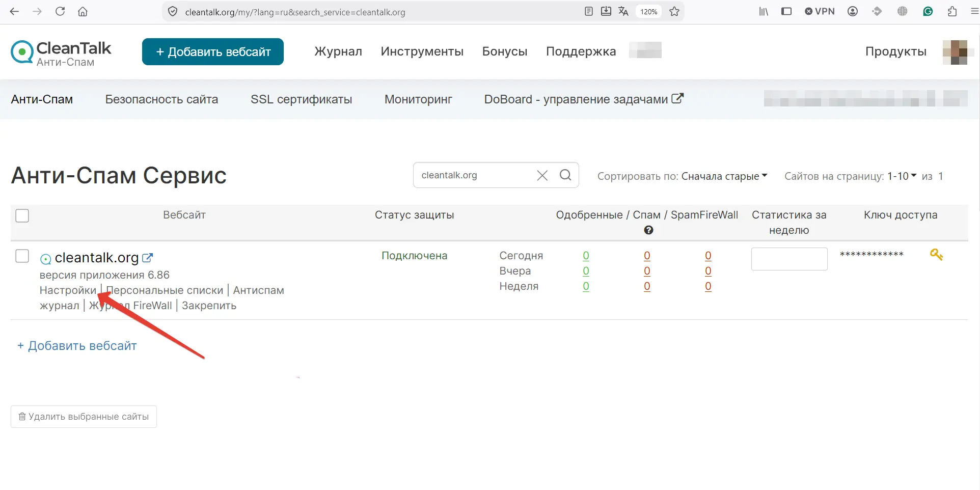
Task: Open the Grammarly extension icon
Action: pos(928,11)
